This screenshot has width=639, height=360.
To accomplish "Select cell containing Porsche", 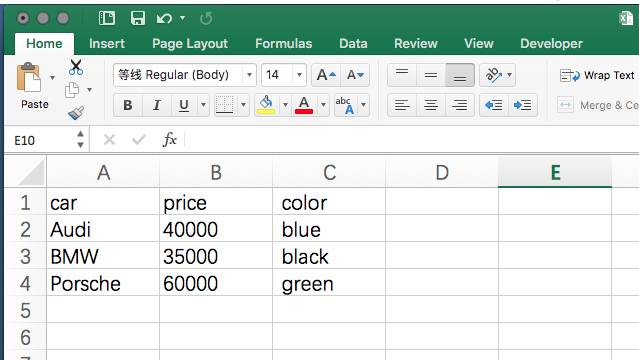I will pyautogui.click(x=103, y=283).
